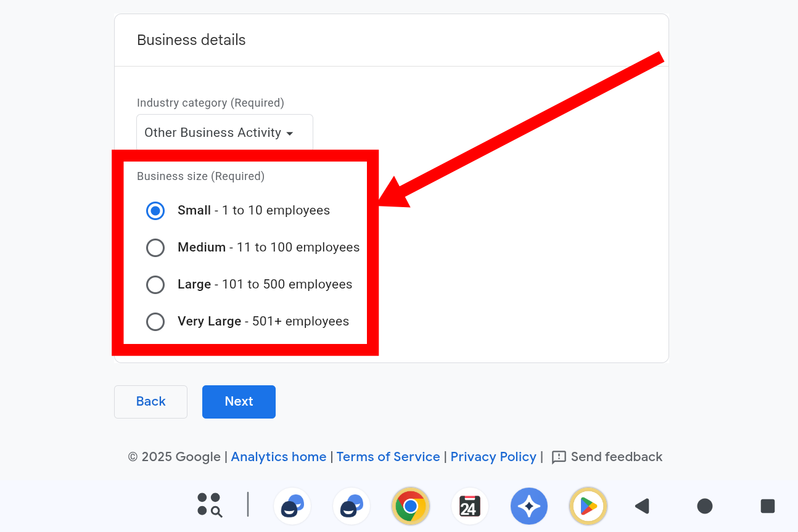
Task: Choose Medium - 11 to 100 employees
Action: [155, 248]
